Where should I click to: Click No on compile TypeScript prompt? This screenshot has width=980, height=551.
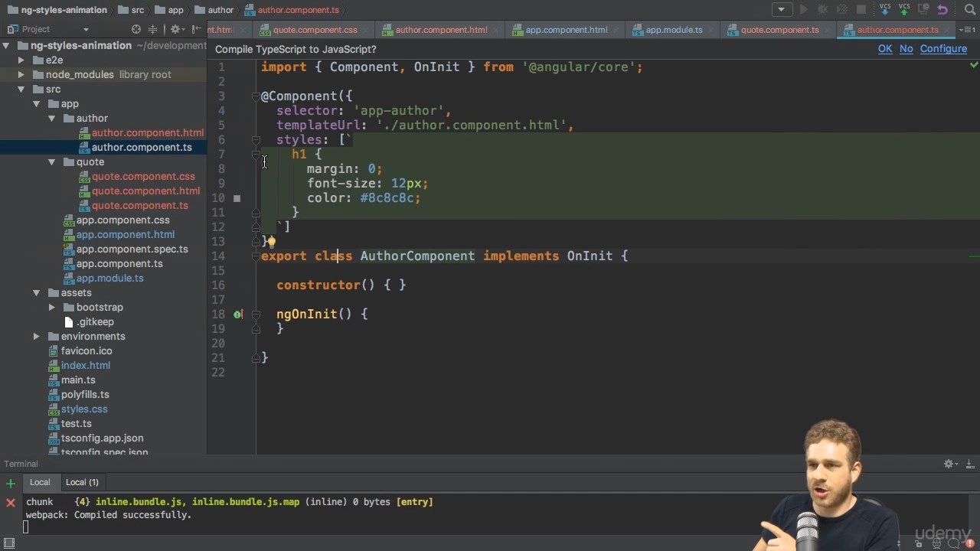(906, 49)
